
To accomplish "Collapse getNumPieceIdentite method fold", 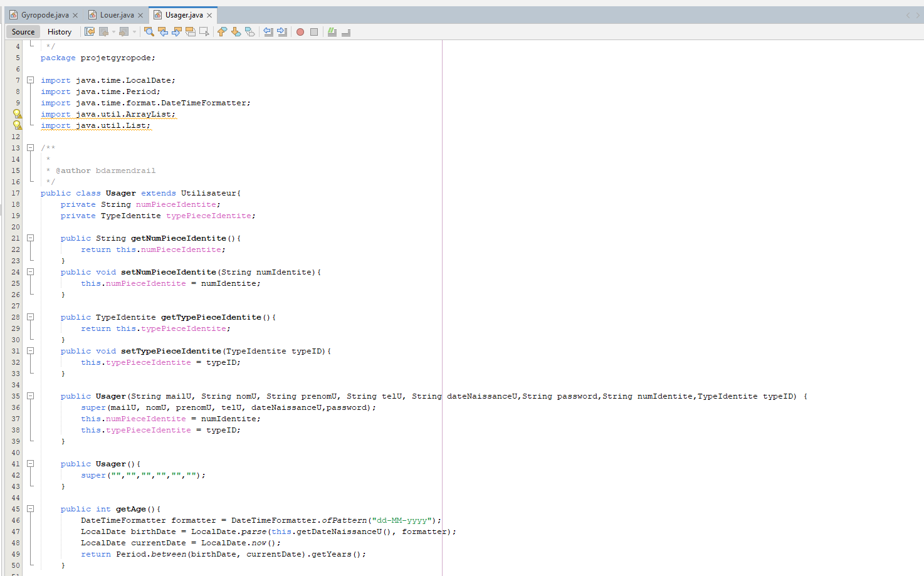I will (x=30, y=238).
